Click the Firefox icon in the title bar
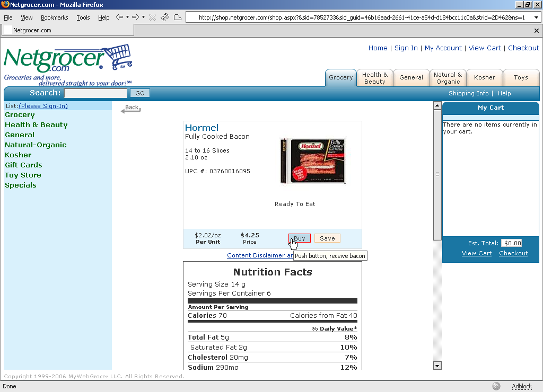 pyautogui.click(x=5, y=4)
